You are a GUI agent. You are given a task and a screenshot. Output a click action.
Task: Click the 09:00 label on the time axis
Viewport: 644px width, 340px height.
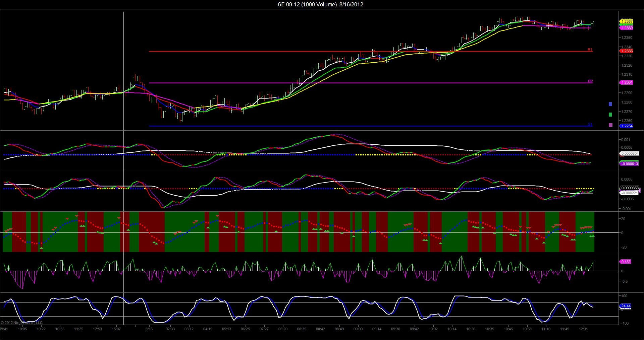click(358, 329)
